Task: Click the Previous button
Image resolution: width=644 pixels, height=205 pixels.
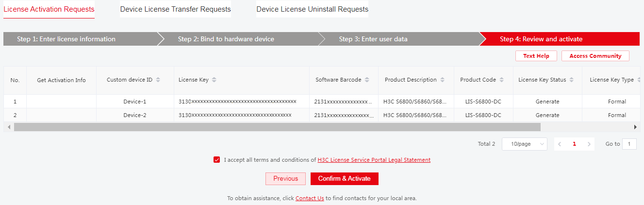Action: [x=285, y=179]
